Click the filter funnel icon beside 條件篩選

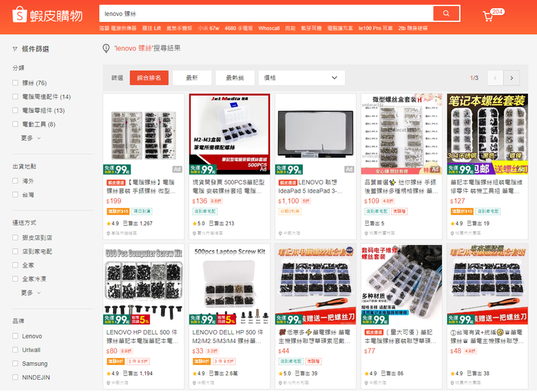click(15, 50)
